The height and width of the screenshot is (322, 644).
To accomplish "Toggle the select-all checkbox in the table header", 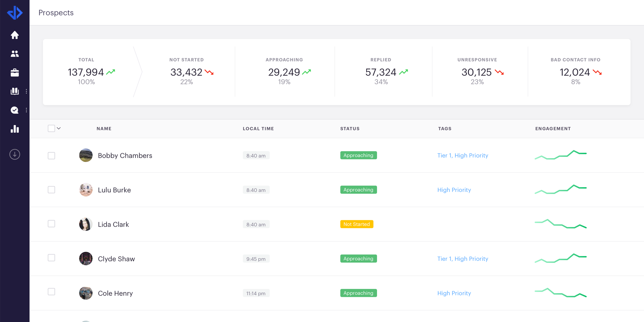I will coord(51,128).
